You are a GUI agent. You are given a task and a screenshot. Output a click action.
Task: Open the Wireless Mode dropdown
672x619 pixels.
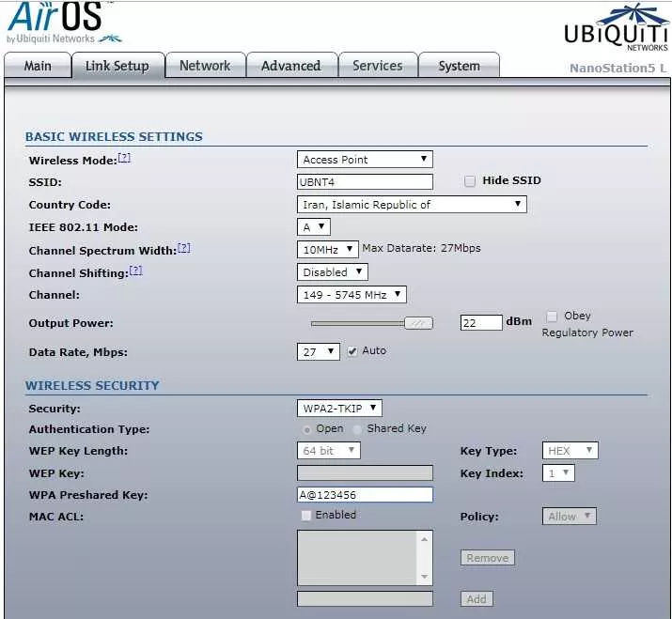click(x=365, y=160)
